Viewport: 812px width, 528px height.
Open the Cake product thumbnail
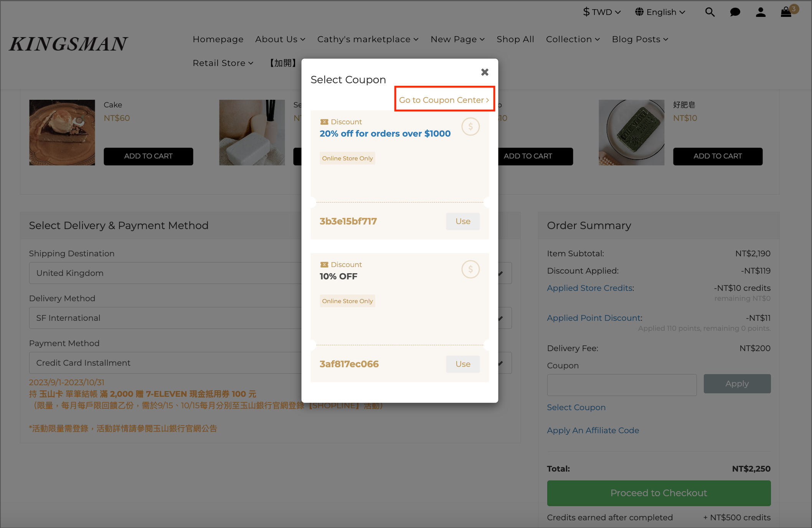tap(62, 133)
